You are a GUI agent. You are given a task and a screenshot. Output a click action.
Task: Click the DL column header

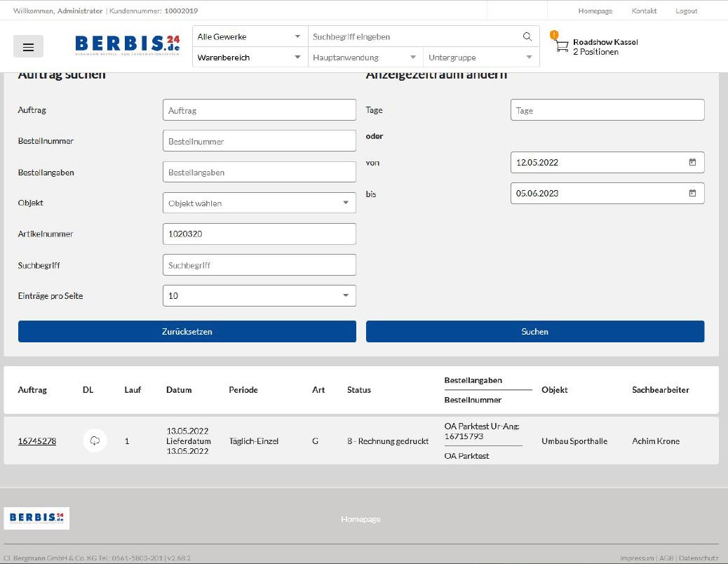coord(88,390)
